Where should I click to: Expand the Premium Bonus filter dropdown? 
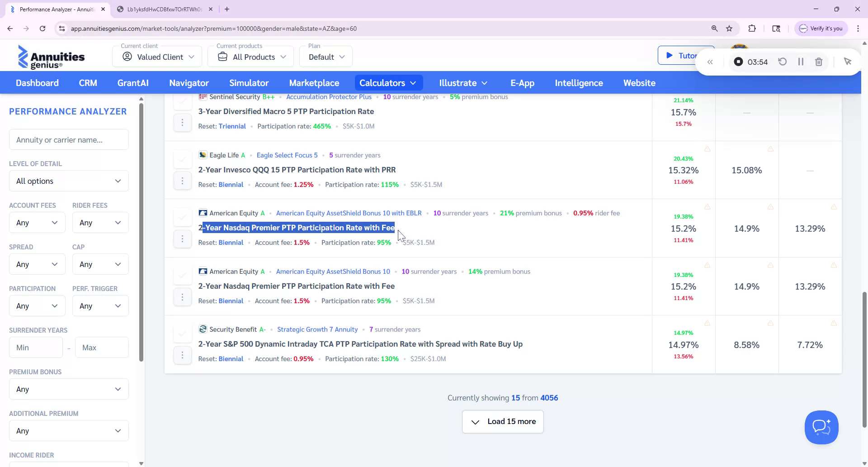coord(68,389)
